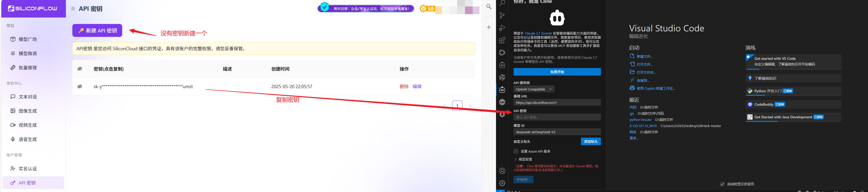Open the CodeBuddy walkthrough
Viewport: 868px width, 192px height.
[x=793, y=105]
